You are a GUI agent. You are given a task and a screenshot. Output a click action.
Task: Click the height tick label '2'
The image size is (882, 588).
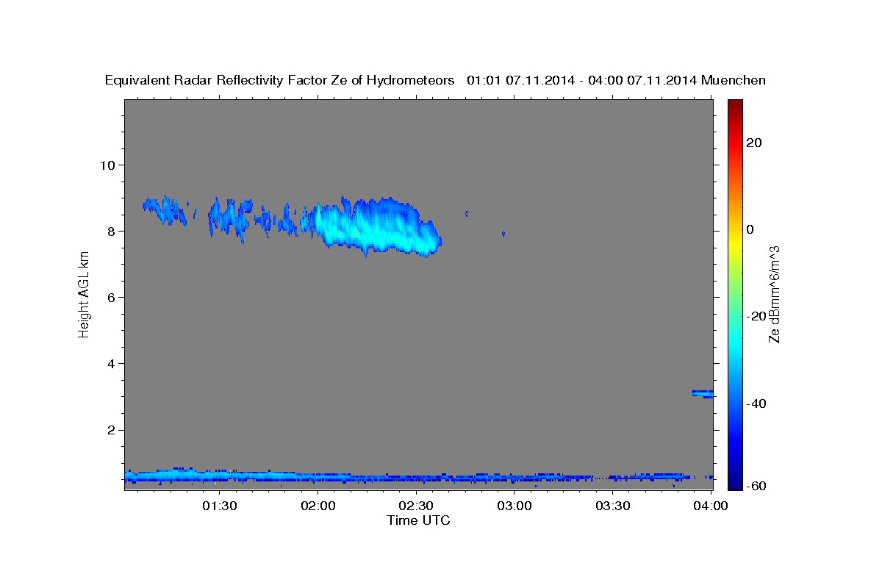coord(112,430)
